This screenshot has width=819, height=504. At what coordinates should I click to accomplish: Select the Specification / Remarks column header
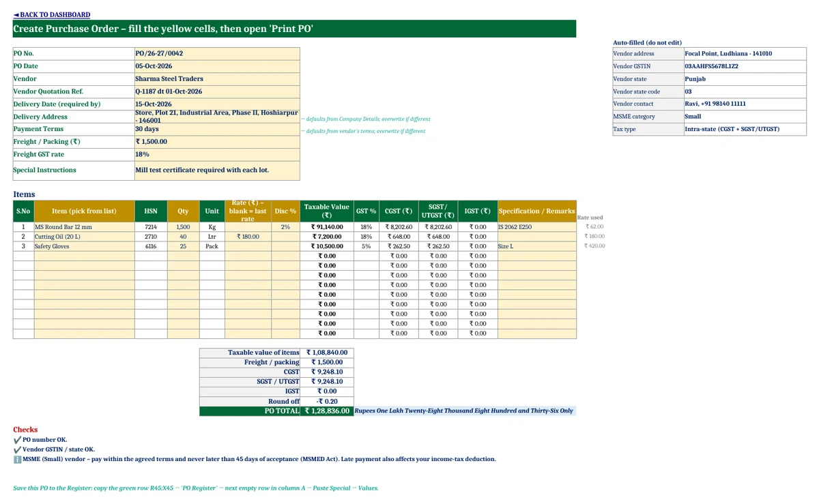coord(536,211)
